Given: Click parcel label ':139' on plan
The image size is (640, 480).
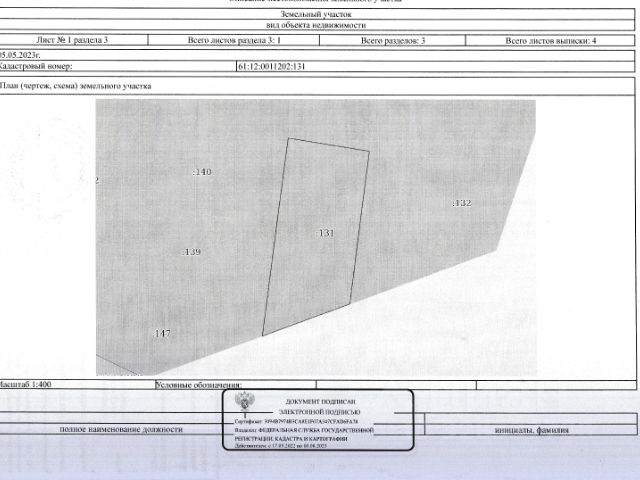Looking at the screenshot, I should tap(191, 252).
